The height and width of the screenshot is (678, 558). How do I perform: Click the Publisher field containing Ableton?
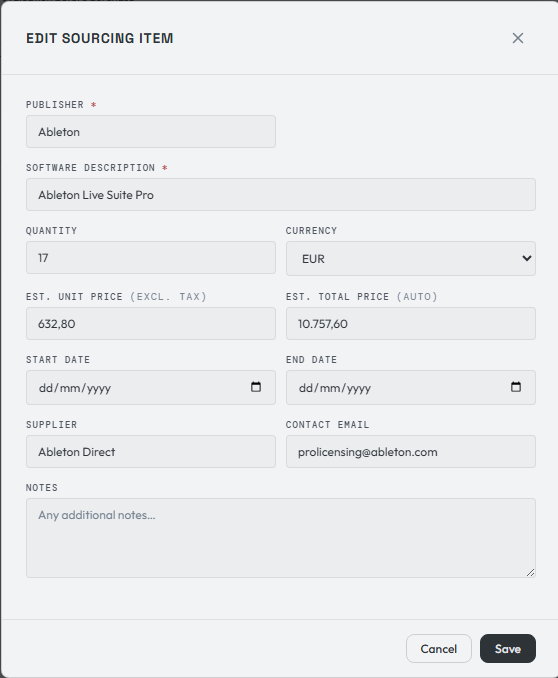pyautogui.click(x=151, y=131)
